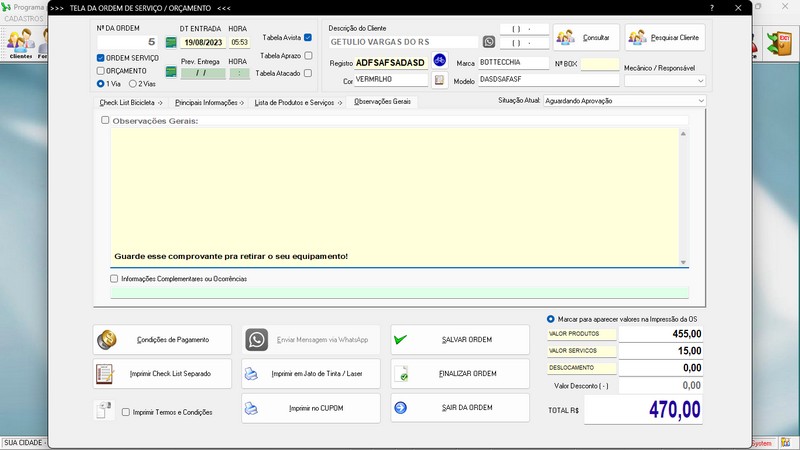Screen dimensions: 800x450
Task: Click the help question mark in title bar
Action: tap(711, 7)
